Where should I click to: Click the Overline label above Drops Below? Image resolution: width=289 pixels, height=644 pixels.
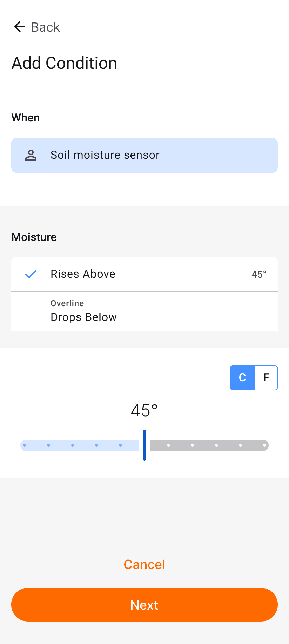[x=67, y=303]
